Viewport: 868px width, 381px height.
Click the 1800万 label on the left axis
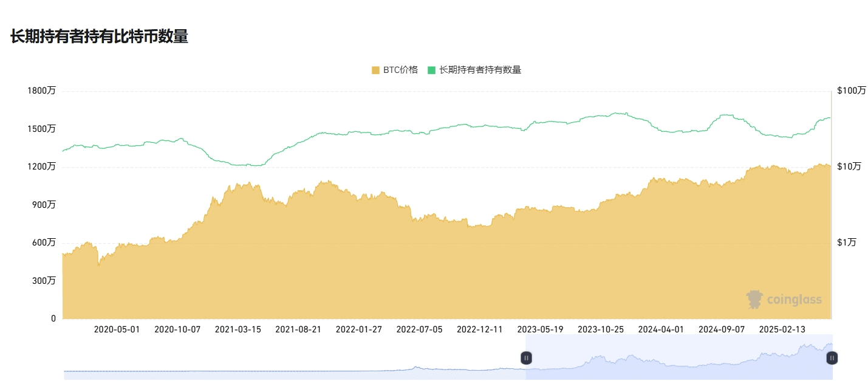click(x=41, y=91)
